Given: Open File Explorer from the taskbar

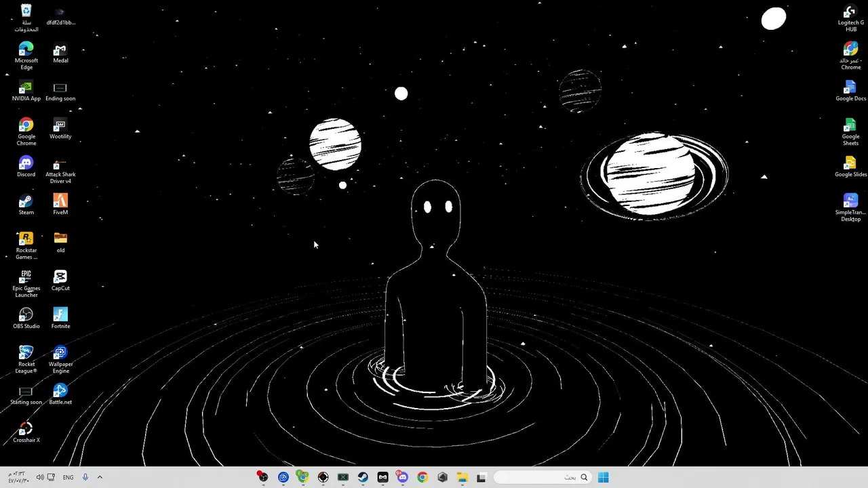Looking at the screenshot, I should click(462, 477).
